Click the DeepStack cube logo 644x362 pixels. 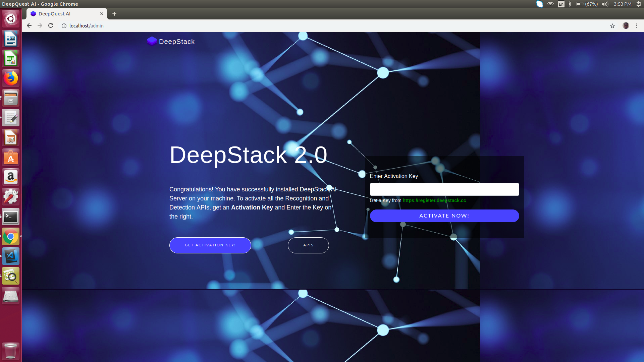pos(152,41)
